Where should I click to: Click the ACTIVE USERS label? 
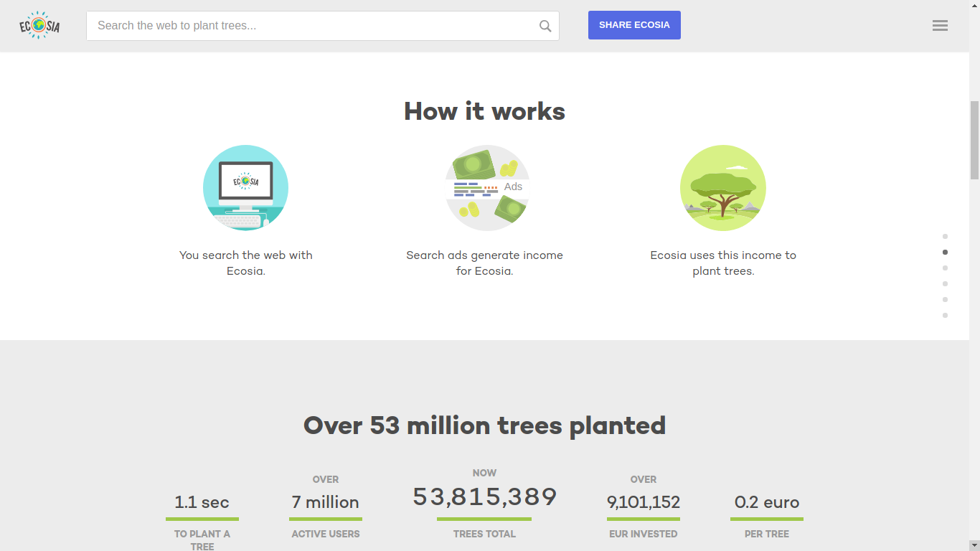pos(326,534)
